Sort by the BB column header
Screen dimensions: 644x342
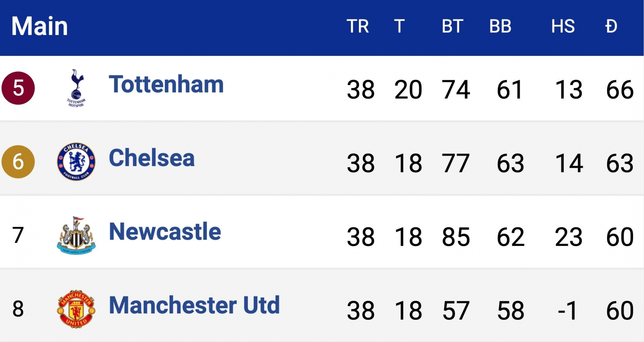(x=500, y=26)
